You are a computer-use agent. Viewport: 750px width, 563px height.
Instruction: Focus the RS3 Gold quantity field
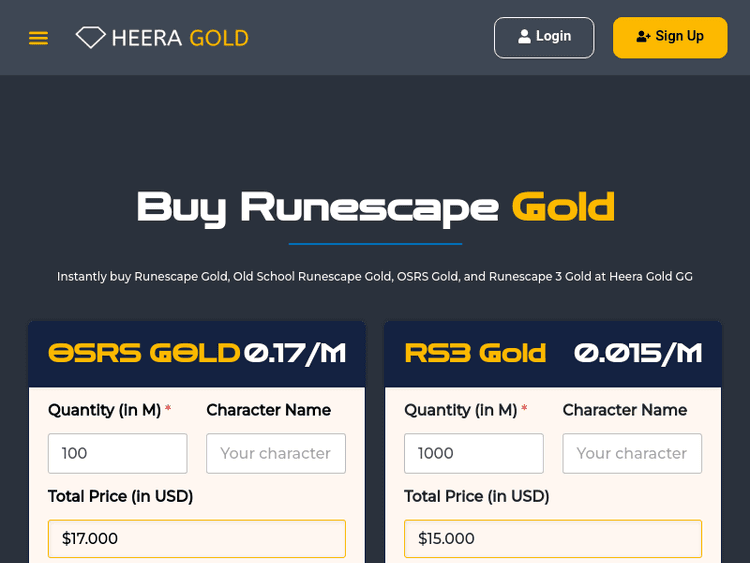[473, 453]
